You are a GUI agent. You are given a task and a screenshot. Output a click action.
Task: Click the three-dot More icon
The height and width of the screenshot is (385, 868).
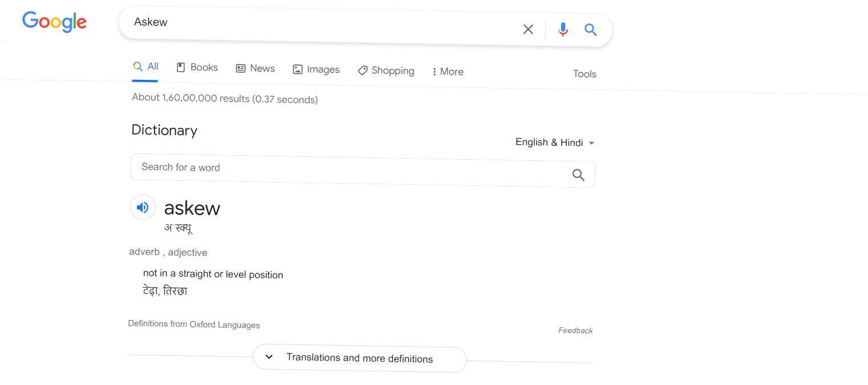pyautogui.click(x=436, y=71)
